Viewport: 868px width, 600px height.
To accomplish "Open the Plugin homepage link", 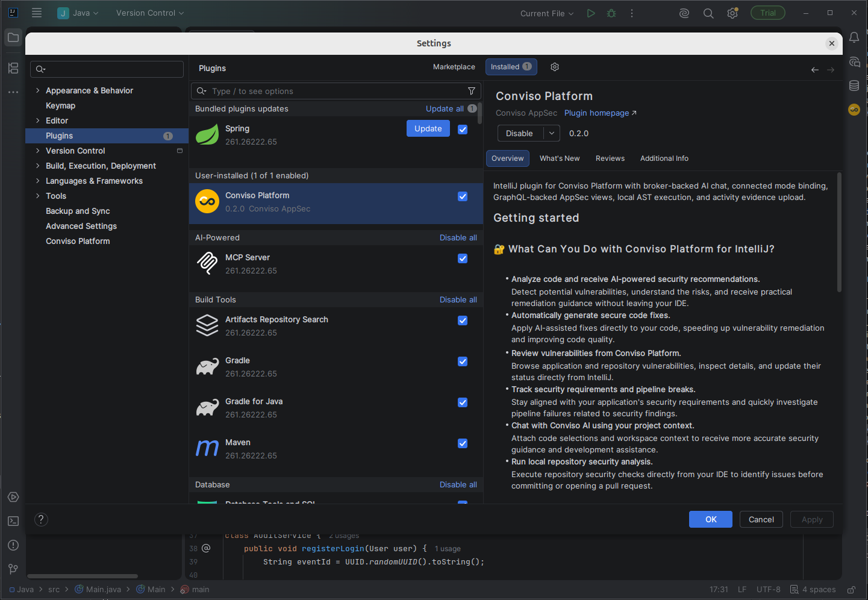I will pyautogui.click(x=600, y=113).
